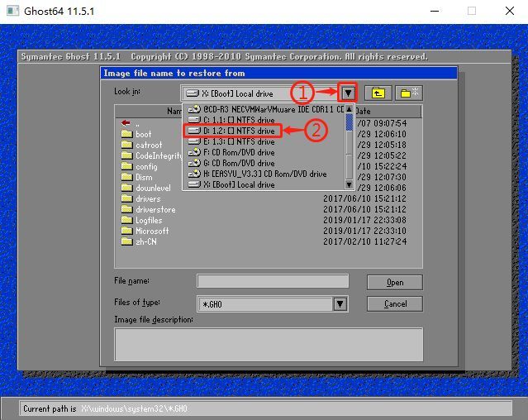
Task: Minimize the Ghost64 window
Action: click(435, 11)
